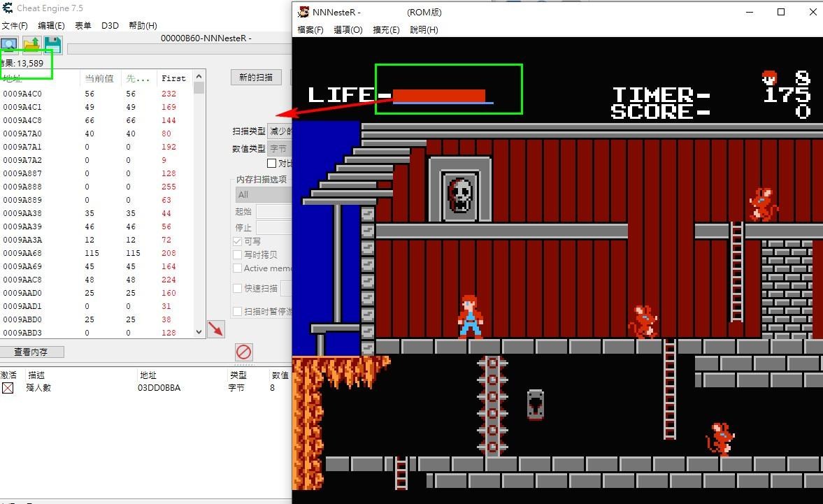The image size is (823, 504).
Task: Open the 檔案(F) menu in NNNesteR
Action: pyautogui.click(x=310, y=29)
